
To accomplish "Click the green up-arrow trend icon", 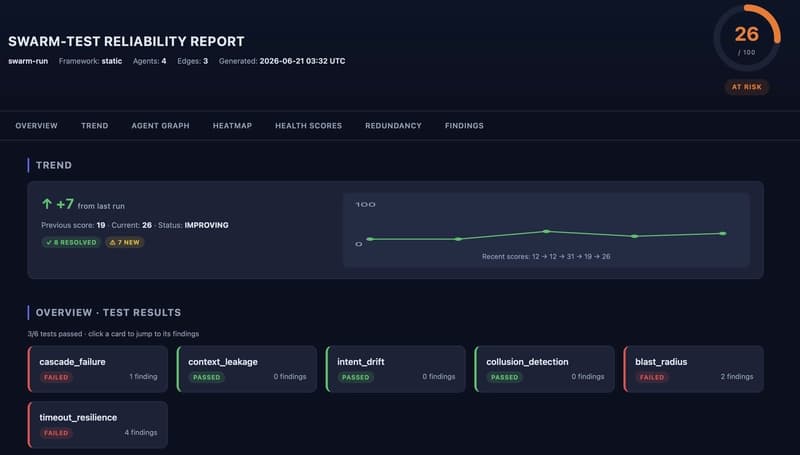I will coord(47,204).
